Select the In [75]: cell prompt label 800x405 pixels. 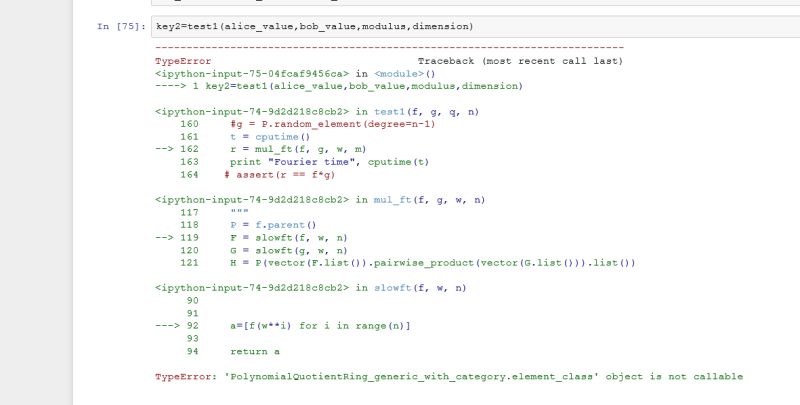point(121,27)
